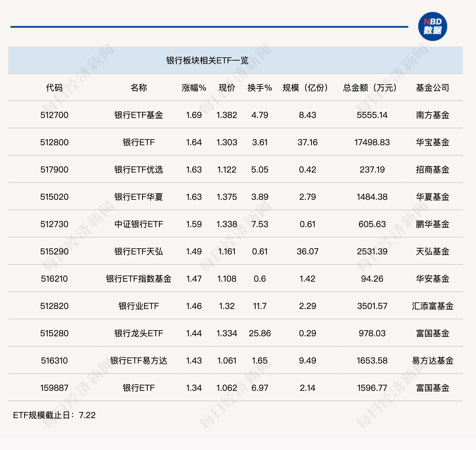Click total amount 1653.58
The width and height of the screenshot is (476, 450).
(372, 361)
